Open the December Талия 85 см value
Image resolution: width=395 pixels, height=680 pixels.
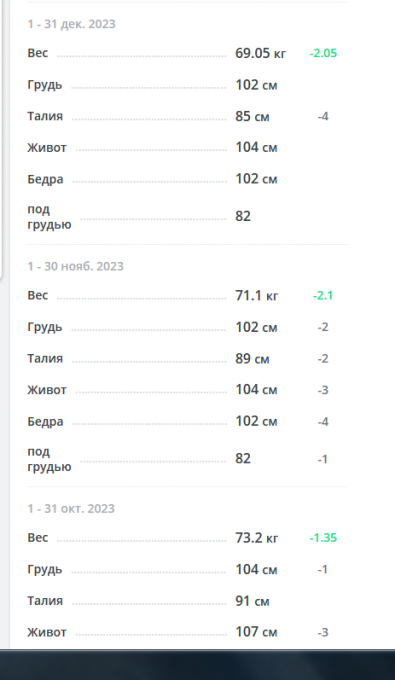(x=252, y=117)
